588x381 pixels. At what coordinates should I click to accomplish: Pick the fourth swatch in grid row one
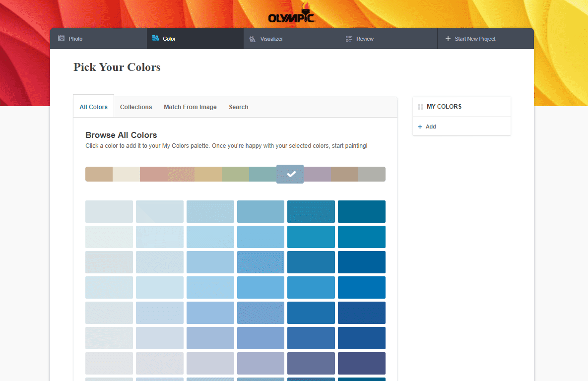(261, 211)
